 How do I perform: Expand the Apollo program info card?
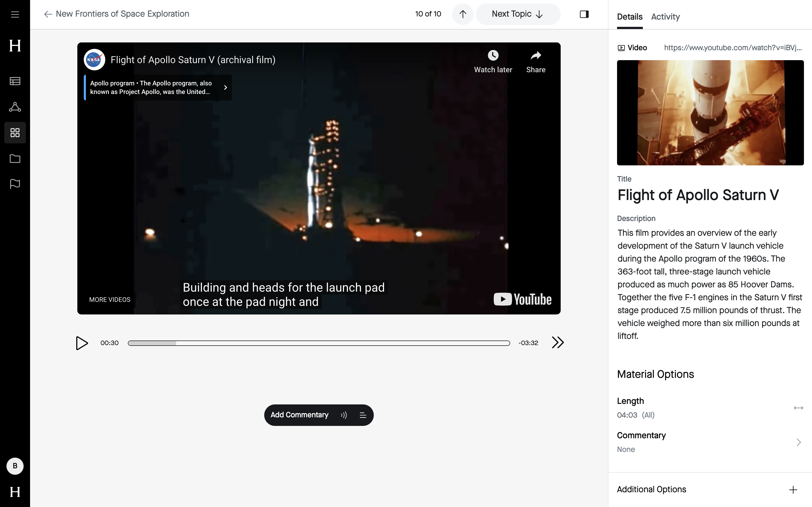pos(158,88)
